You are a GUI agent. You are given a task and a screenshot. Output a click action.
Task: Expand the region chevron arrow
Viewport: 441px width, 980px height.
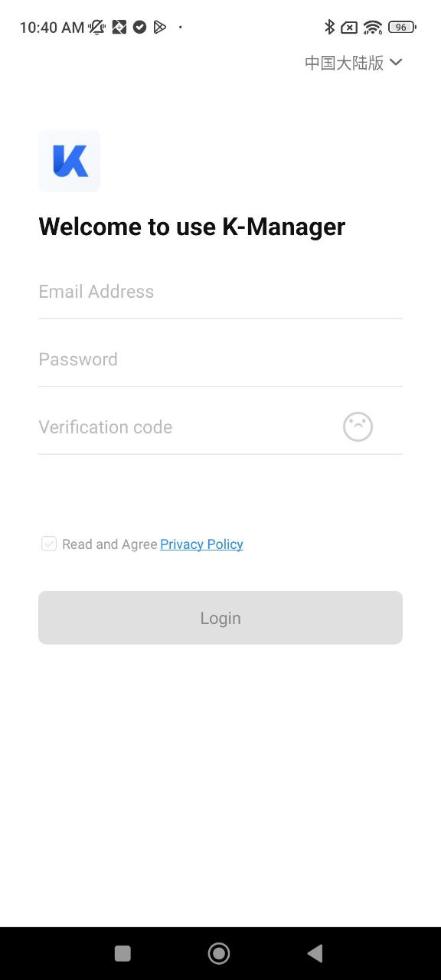[396, 62]
